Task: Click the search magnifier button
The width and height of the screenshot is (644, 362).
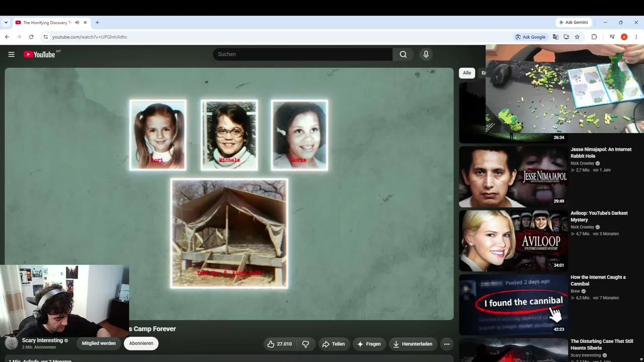Action: pos(403,54)
